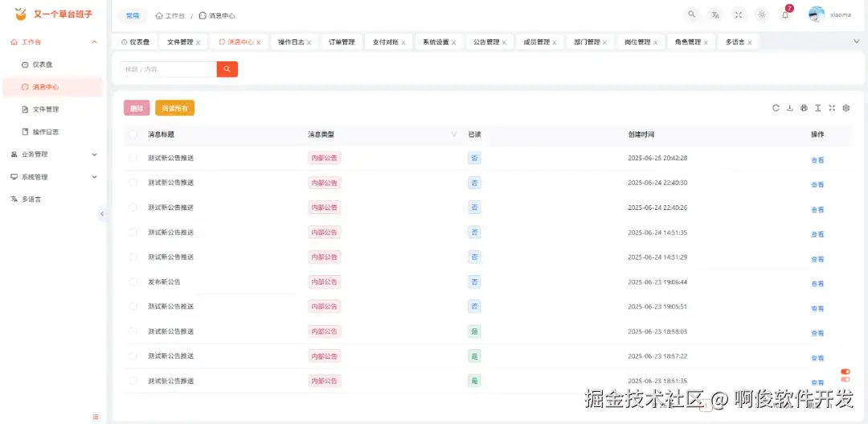Image resolution: width=868 pixels, height=424 pixels.
Task: Click the sidebar collapse arrow handle
Action: pyautogui.click(x=102, y=214)
